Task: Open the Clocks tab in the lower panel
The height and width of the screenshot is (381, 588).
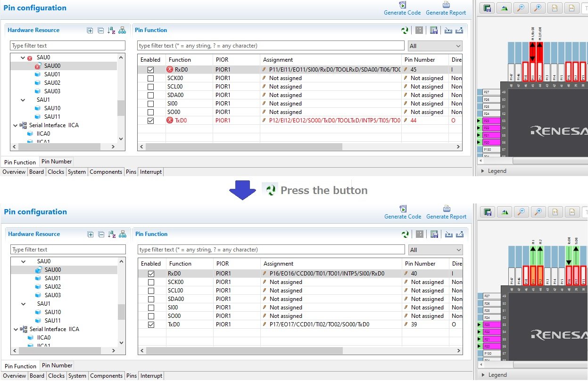Action: click(x=56, y=376)
